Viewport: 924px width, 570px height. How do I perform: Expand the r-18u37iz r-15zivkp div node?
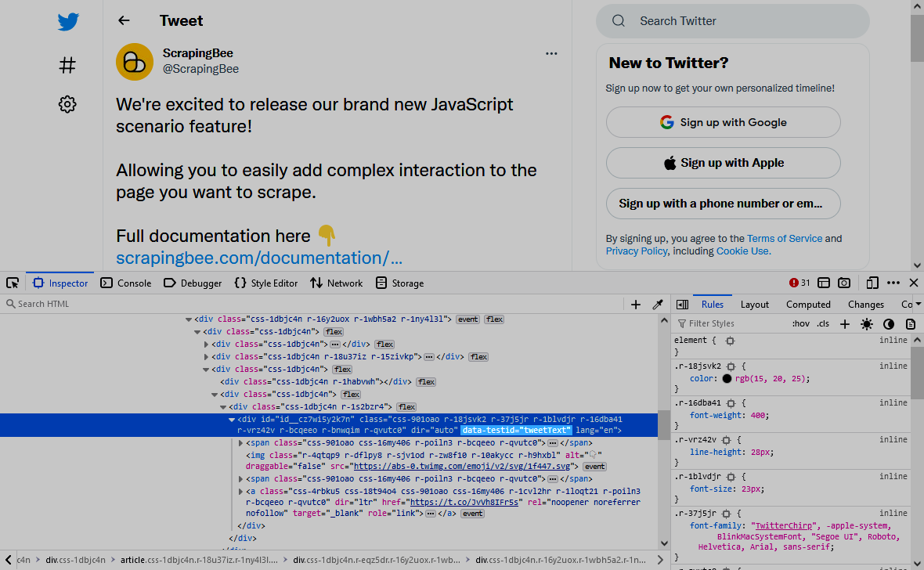pyautogui.click(x=207, y=357)
